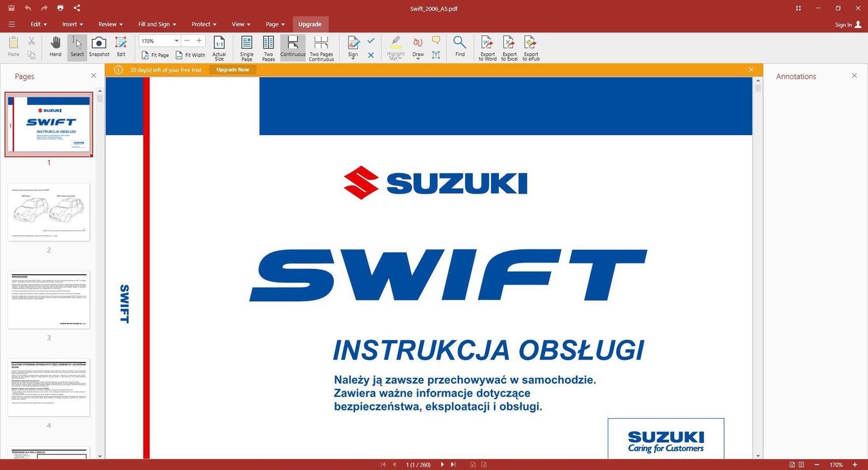
Task: Add a sticky note comment
Action: coord(436,40)
